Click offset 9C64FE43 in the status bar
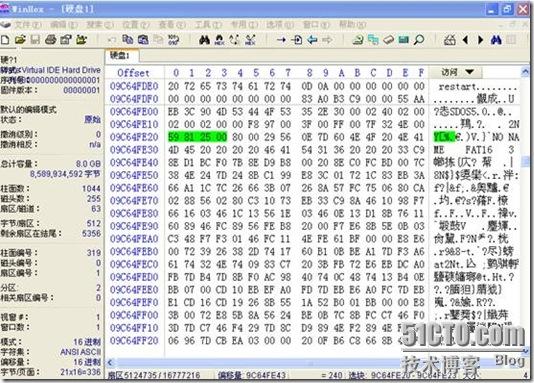The image size is (534, 383). tap(252, 375)
